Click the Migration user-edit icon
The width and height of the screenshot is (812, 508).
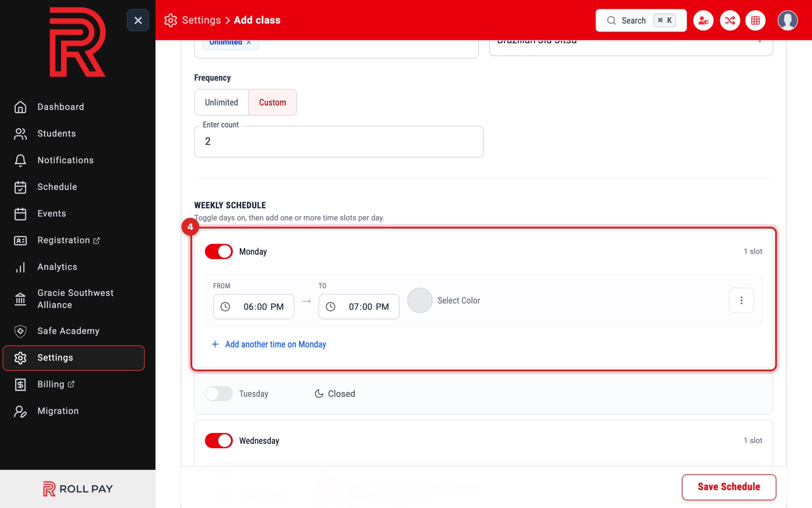20,411
